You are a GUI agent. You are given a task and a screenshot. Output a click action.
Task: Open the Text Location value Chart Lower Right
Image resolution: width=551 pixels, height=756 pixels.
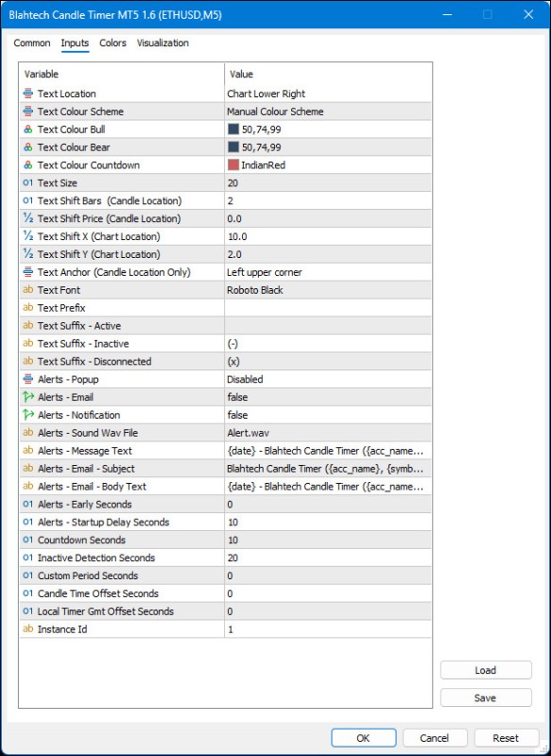click(x=328, y=94)
